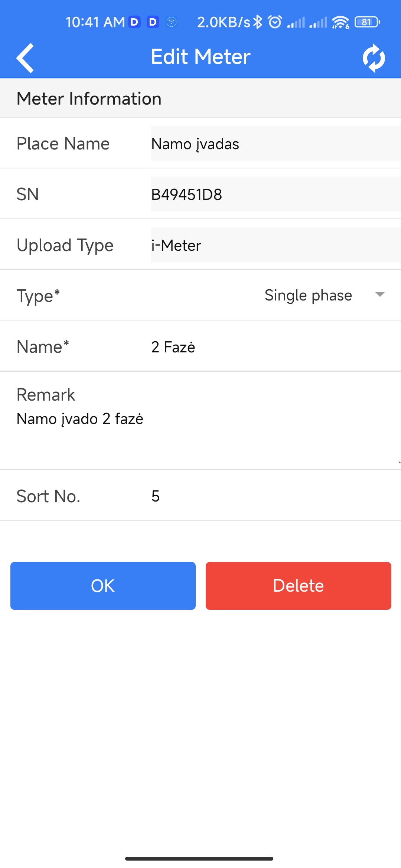Click the Remark text area
Viewport: 401px width, 868px height.
[x=200, y=427]
